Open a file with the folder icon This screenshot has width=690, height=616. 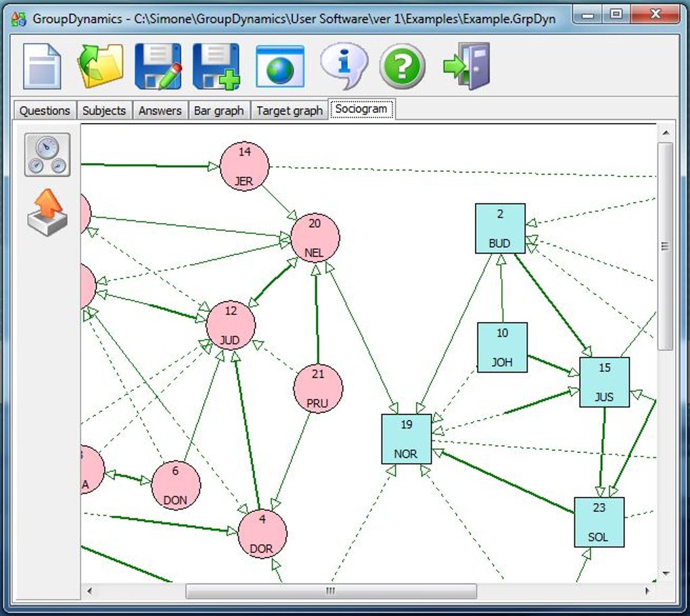point(100,66)
